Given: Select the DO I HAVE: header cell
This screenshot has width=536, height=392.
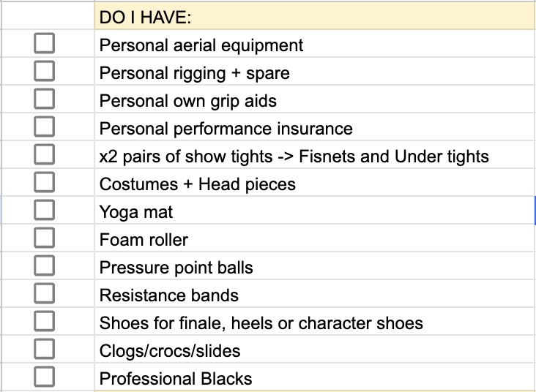Looking at the screenshot, I should click(x=315, y=16).
